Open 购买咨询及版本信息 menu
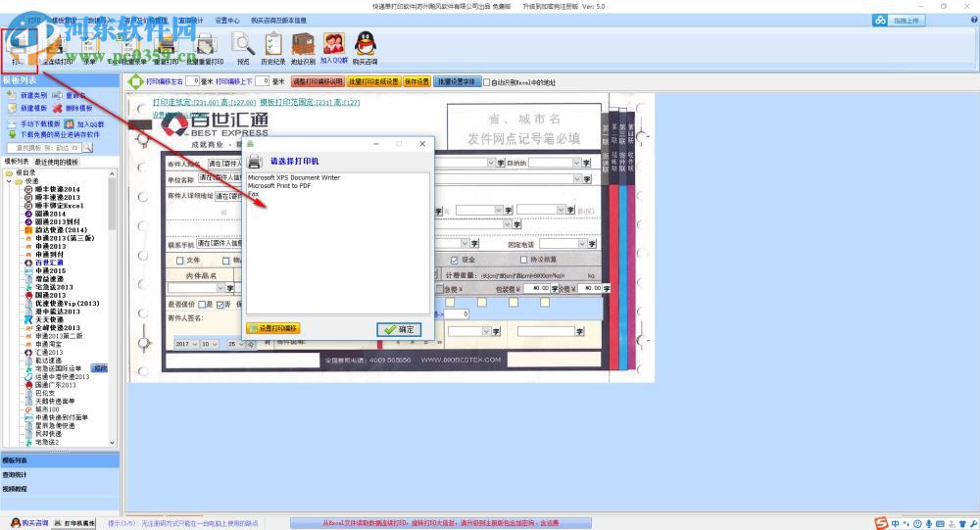Screen dimensions: 980x530 pos(278,21)
